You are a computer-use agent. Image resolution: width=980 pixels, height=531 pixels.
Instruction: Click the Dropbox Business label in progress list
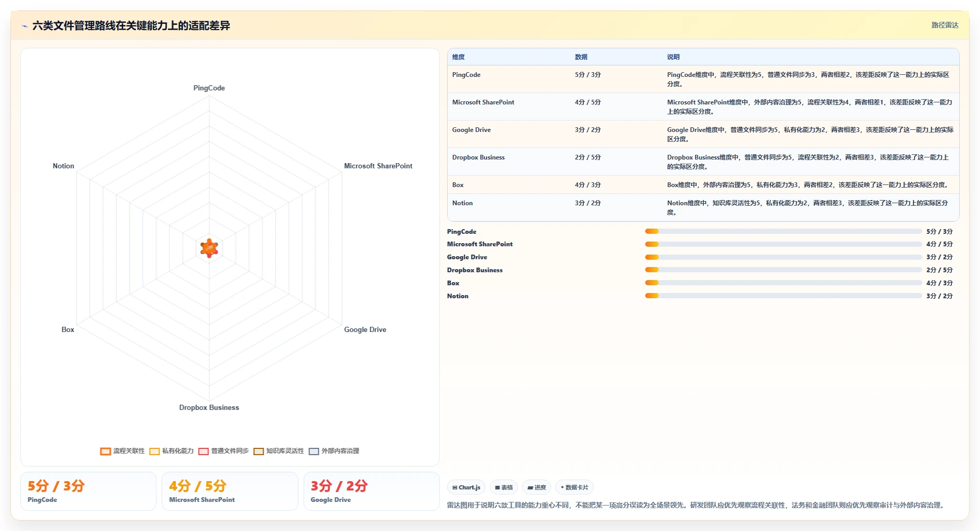475,270
